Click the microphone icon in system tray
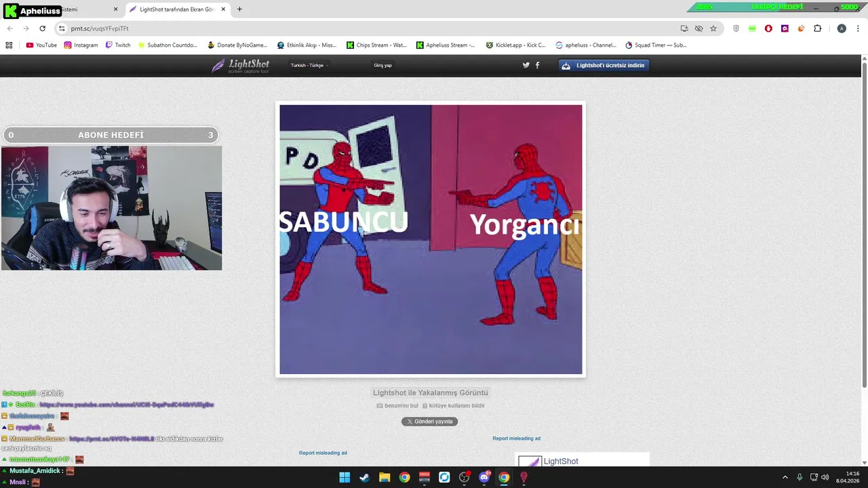This screenshot has width=868, height=488. tap(800, 477)
